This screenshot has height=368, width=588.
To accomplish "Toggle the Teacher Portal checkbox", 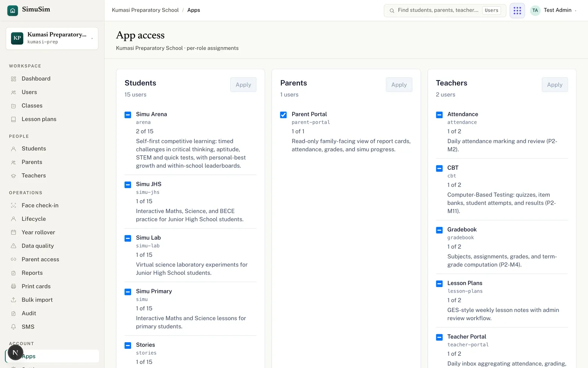I will coord(439,337).
